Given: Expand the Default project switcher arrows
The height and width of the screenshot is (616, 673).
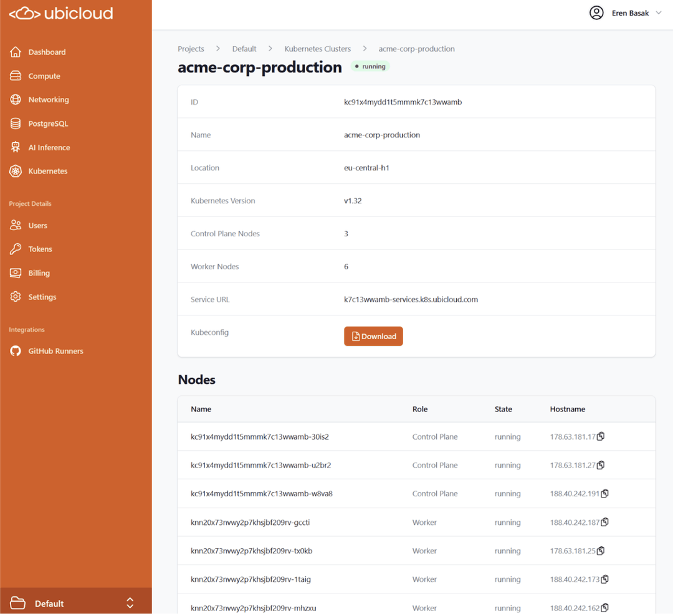Looking at the screenshot, I should (x=130, y=603).
